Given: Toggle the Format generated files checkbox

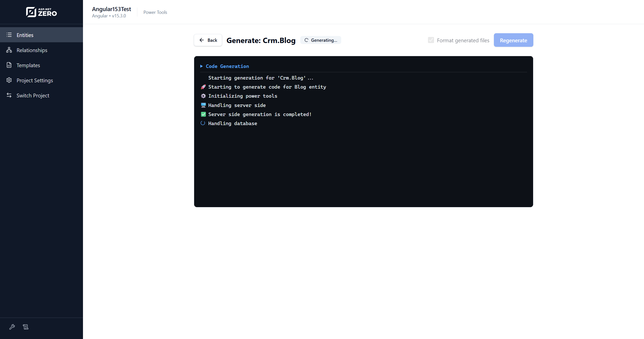Looking at the screenshot, I should (x=431, y=40).
